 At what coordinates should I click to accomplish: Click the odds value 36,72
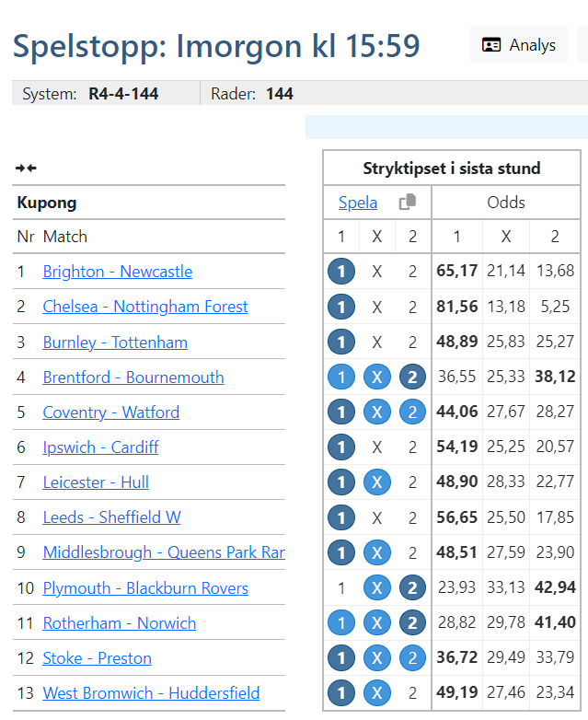click(456, 657)
